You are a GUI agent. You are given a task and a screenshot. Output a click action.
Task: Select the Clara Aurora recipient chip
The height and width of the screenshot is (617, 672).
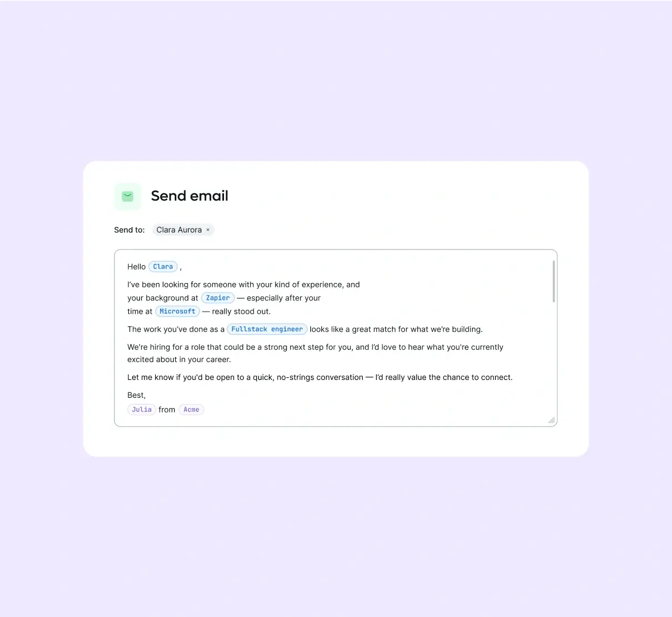coord(179,230)
